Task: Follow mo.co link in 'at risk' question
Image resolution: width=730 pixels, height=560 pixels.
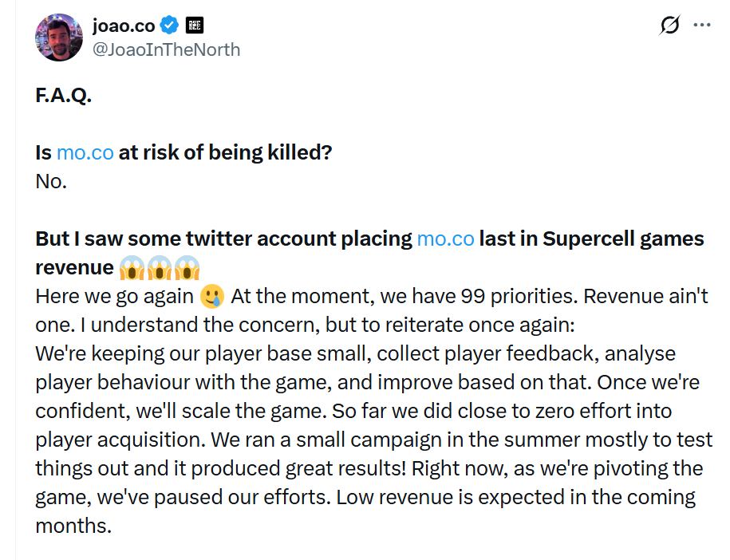Action: [85, 152]
